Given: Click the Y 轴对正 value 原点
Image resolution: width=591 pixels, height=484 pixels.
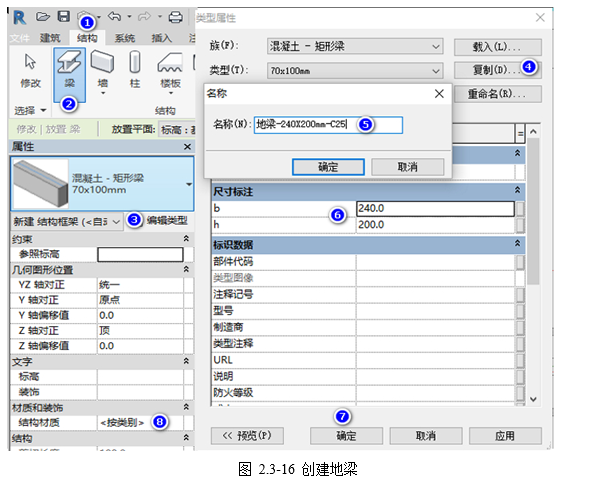Looking at the screenshot, I should click(141, 300).
